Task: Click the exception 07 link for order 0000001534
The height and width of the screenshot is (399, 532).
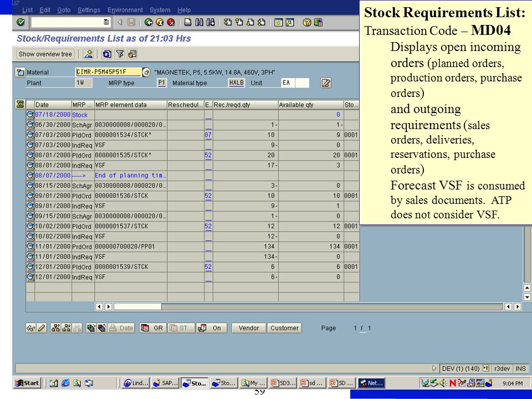Action: pyautogui.click(x=208, y=135)
